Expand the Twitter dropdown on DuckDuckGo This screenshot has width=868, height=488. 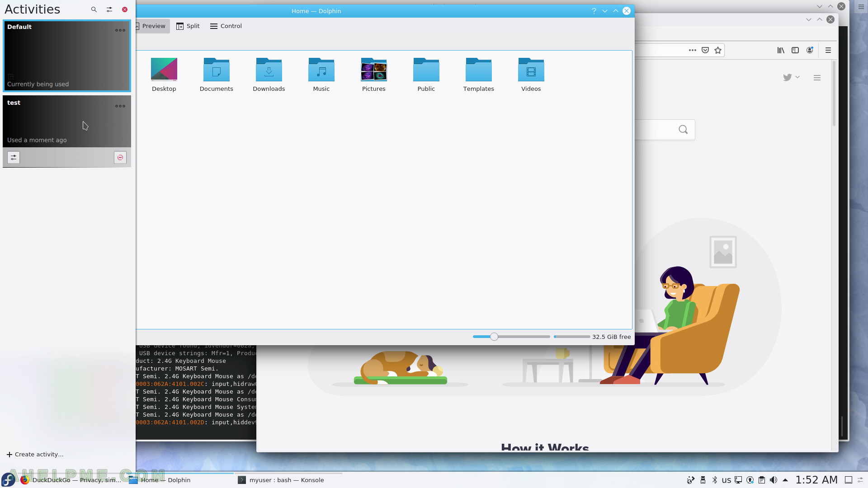[792, 77]
